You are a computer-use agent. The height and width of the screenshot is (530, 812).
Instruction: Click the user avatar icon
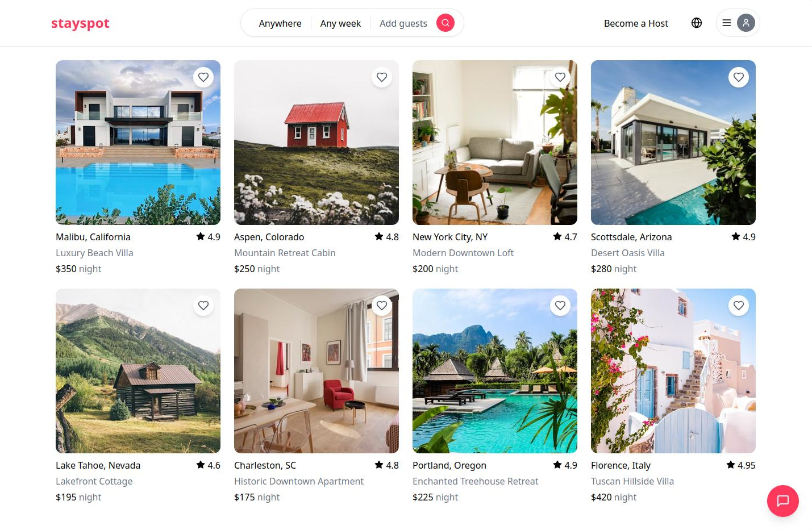pos(746,23)
